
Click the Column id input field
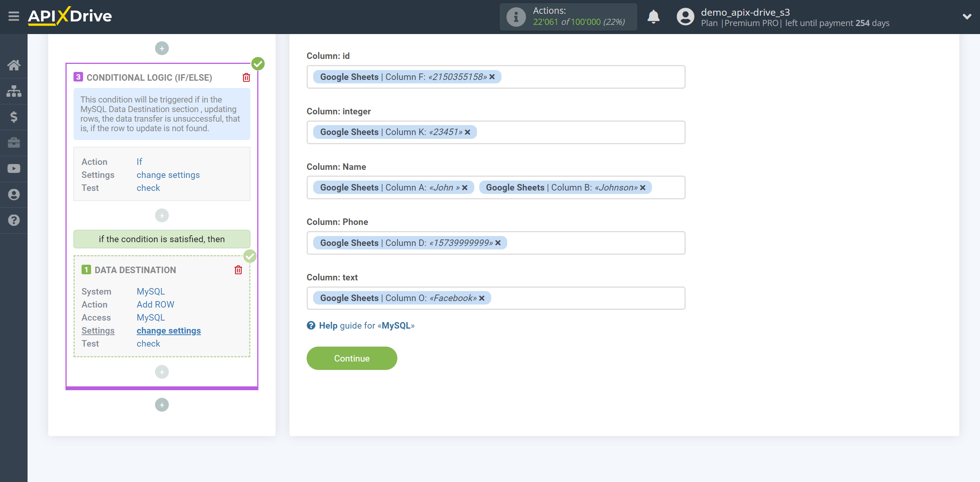pyautogui.click(x=496, y=77)
